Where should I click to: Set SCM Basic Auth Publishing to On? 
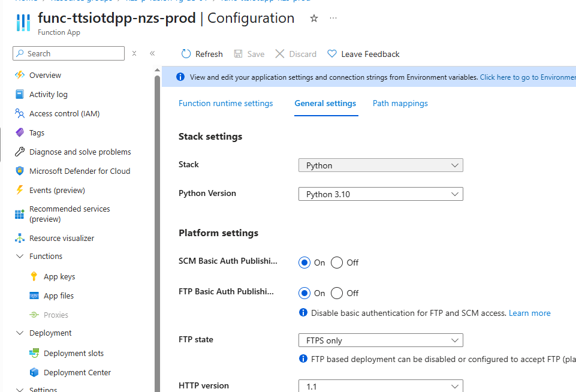(304, 263)
